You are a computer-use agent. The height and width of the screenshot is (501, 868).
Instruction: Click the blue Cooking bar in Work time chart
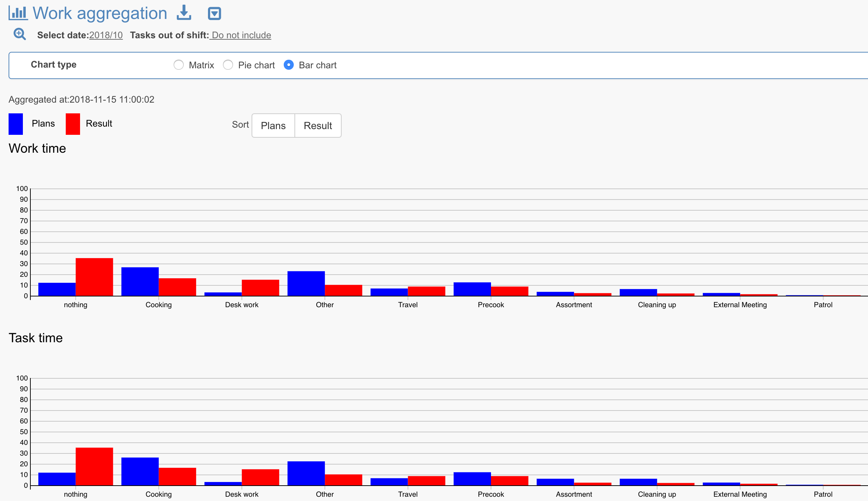click(x=140, y=281)
